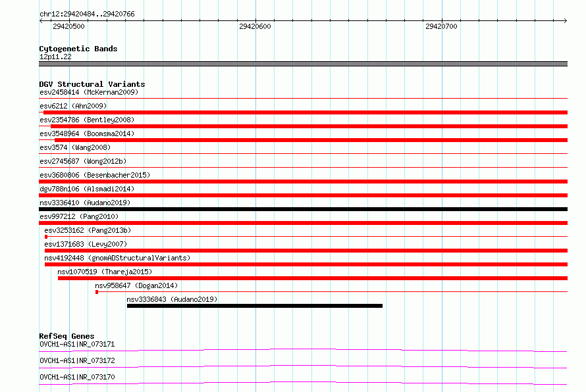Image resolution: width=586 pixels, height=392 pixels.
Task: Open variant nsv958647 (Dogan2014)
Action: click(x=136, y=285)
